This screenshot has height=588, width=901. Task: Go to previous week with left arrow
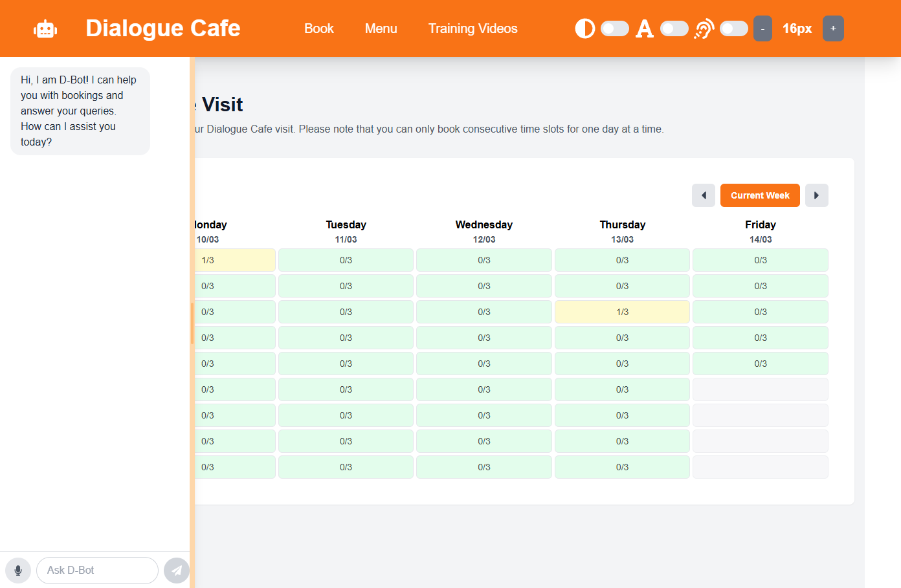point(703,195)
